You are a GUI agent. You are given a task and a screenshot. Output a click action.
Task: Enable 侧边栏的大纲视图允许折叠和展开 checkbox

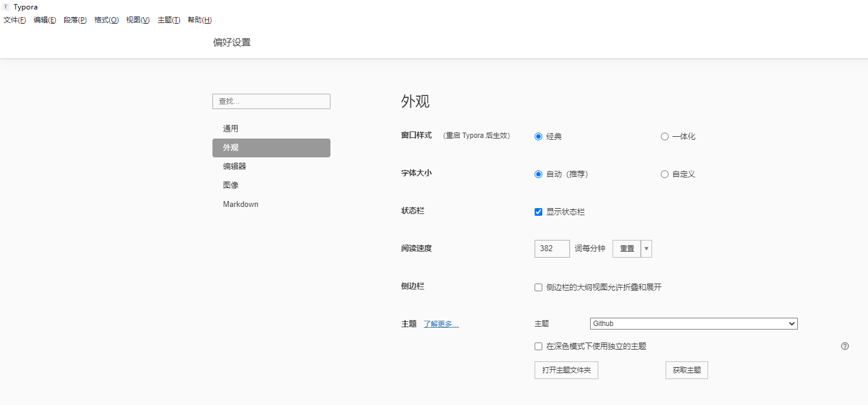tap(538, 287)
